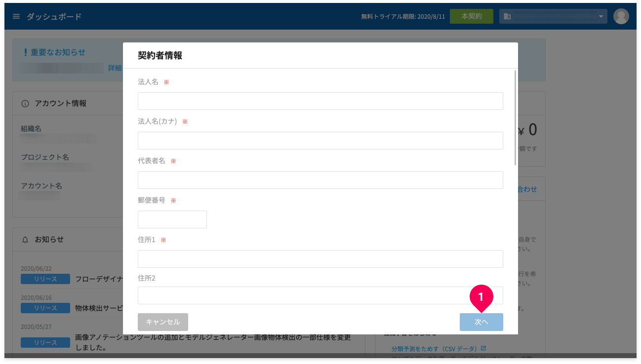Click the リリース tag dated 2020/06/16
Viewport: 641px width, 364px height.
coord(45,308)
